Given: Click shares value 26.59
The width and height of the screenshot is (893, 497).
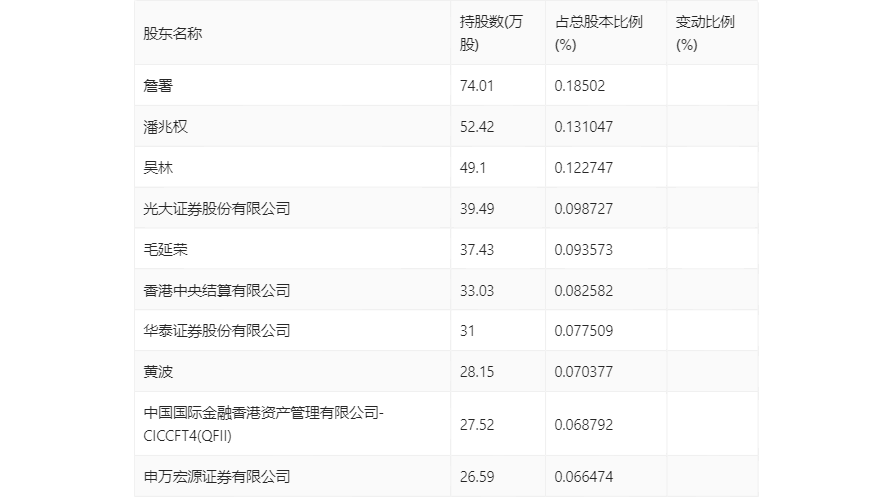Looking at the screenshot, I should (x=477, y=477).
